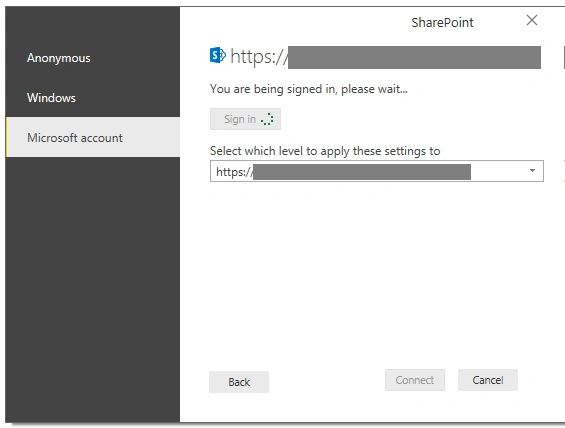565x428 pixels.
Task: Click the loading spinner beside Sign in
Action: pyautogui.click(x=267, y=119)
